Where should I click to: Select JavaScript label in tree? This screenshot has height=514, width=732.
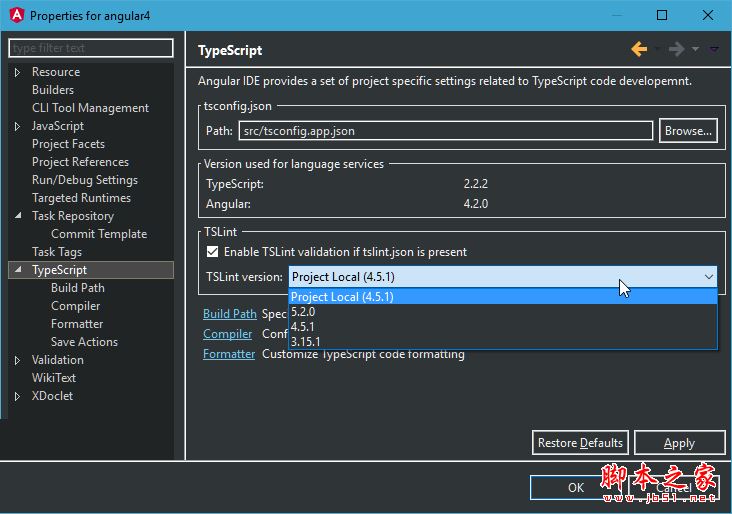pyautogui.click(x=57, y=126)
